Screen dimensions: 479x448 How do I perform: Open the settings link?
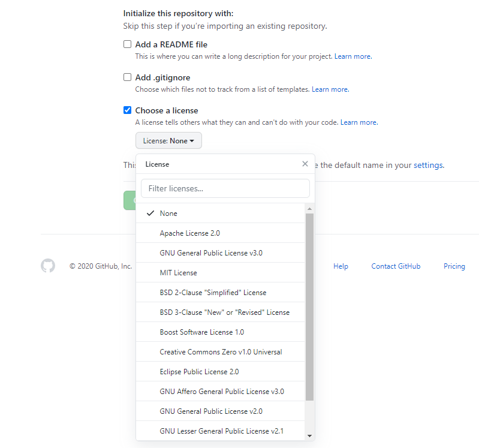(428, 165)
